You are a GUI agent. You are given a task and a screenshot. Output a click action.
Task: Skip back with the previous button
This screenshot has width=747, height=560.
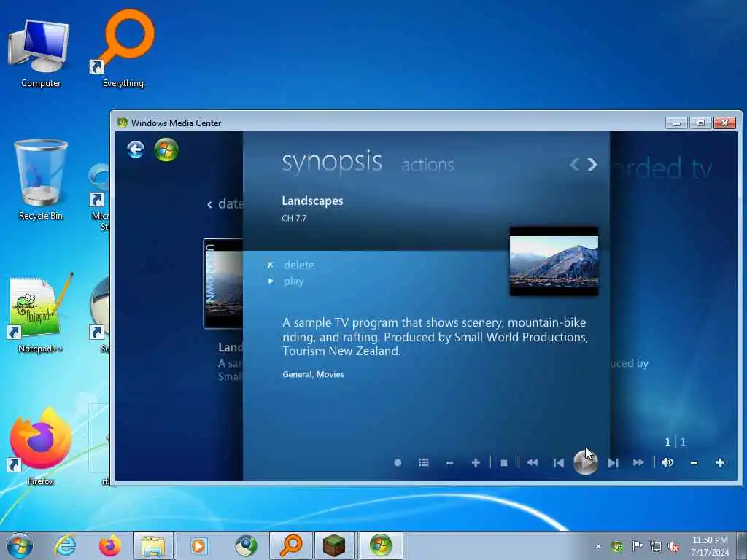pos(559,463)
